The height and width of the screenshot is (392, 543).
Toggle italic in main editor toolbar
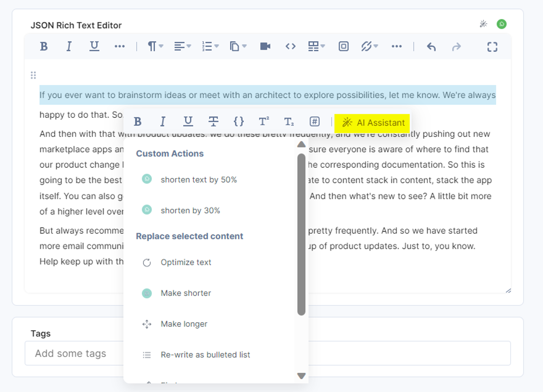[69, 46]
